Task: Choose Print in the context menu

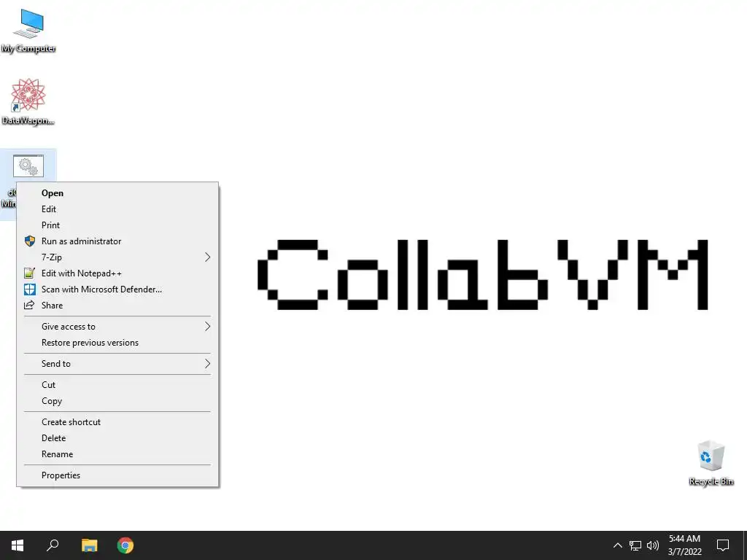Action: [117, 225]
